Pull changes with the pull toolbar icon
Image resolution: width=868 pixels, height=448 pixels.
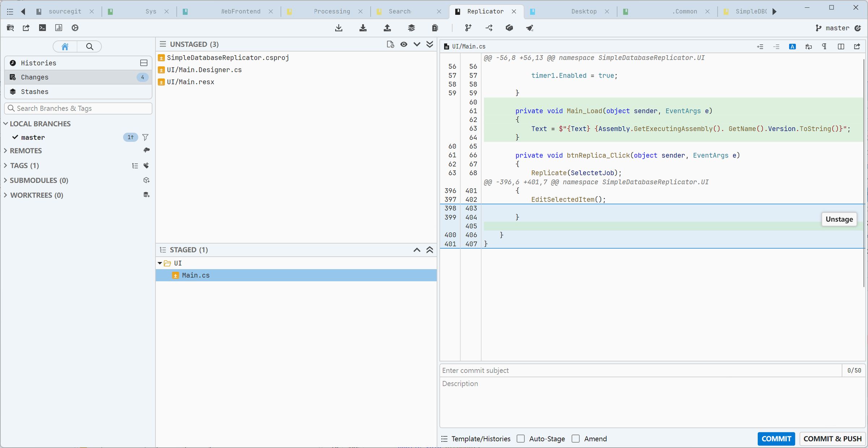tap(363, 28)
